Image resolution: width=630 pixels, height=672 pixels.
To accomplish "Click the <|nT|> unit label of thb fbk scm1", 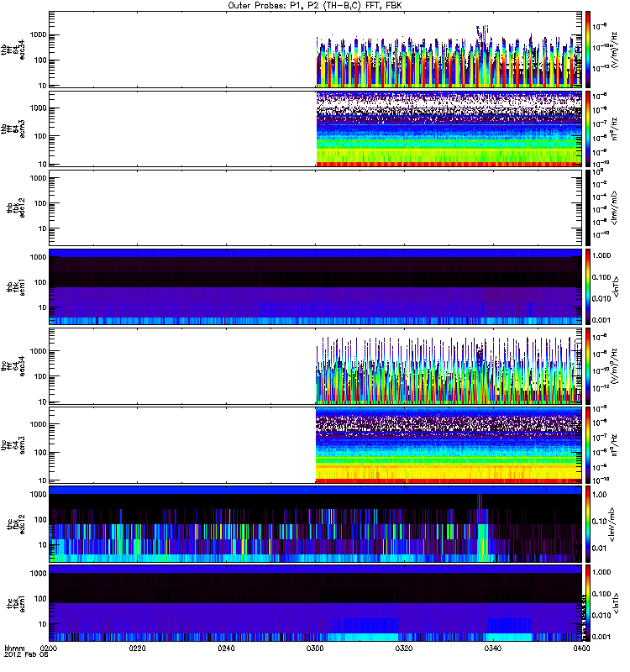I will point(616,286).
